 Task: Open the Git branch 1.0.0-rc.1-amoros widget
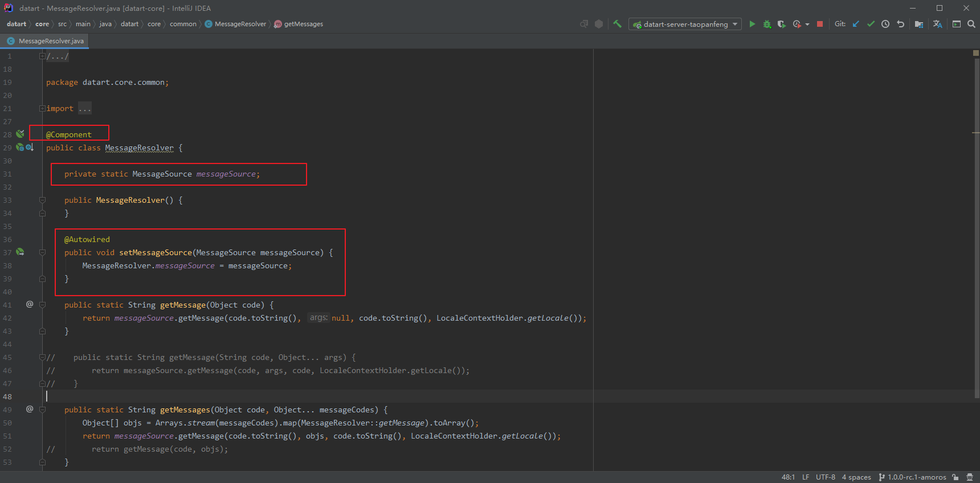(x=912, y=477)
